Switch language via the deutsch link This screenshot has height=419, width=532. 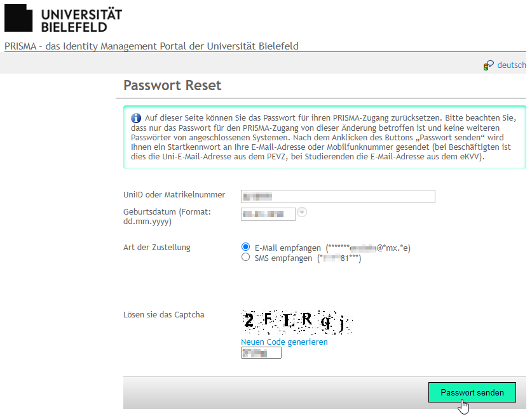512,65
